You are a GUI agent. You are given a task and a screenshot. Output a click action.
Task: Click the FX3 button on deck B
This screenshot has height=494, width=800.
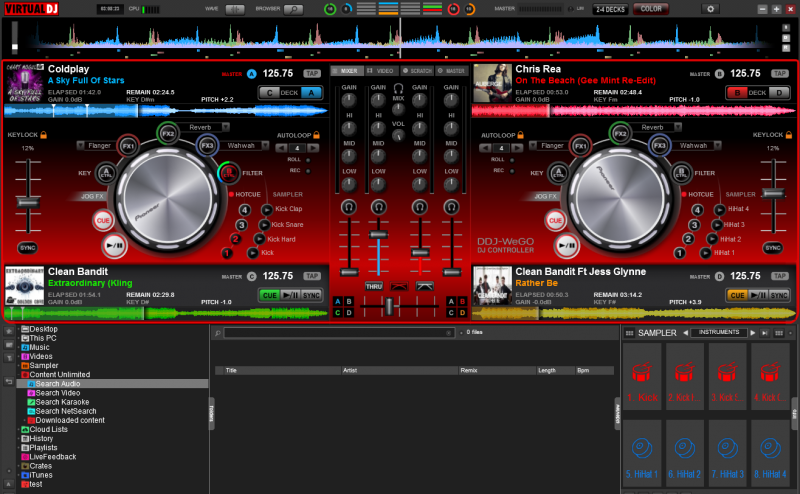(660, 145)
